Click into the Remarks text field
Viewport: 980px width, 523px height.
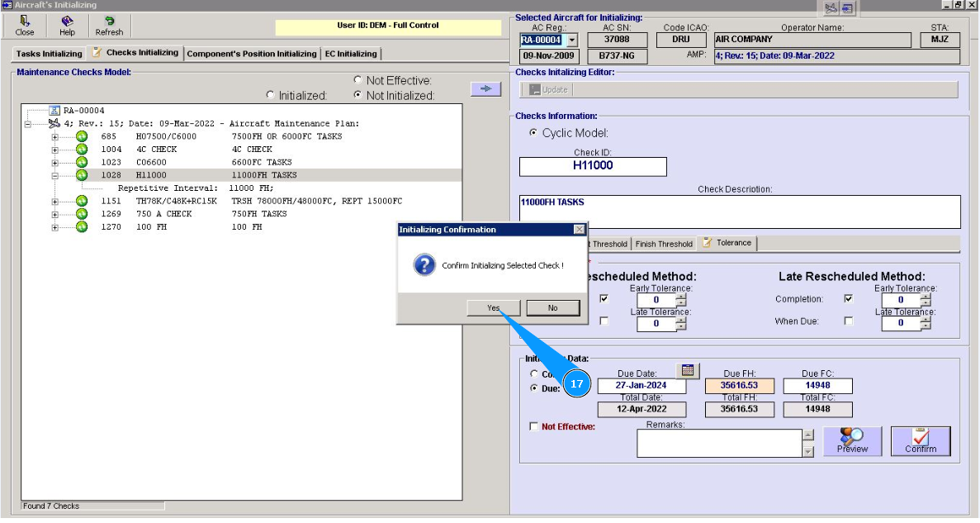[x=718, y=443]
